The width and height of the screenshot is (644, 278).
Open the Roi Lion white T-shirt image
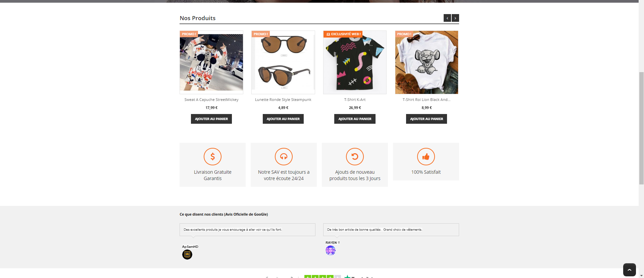click(x=427, y=62)
